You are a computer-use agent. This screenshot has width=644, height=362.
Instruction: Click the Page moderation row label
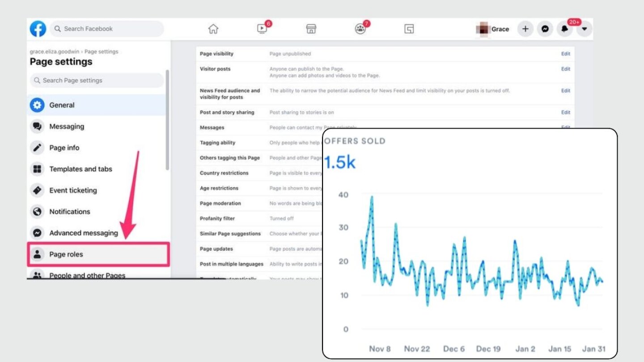click(x=220, y=203)
